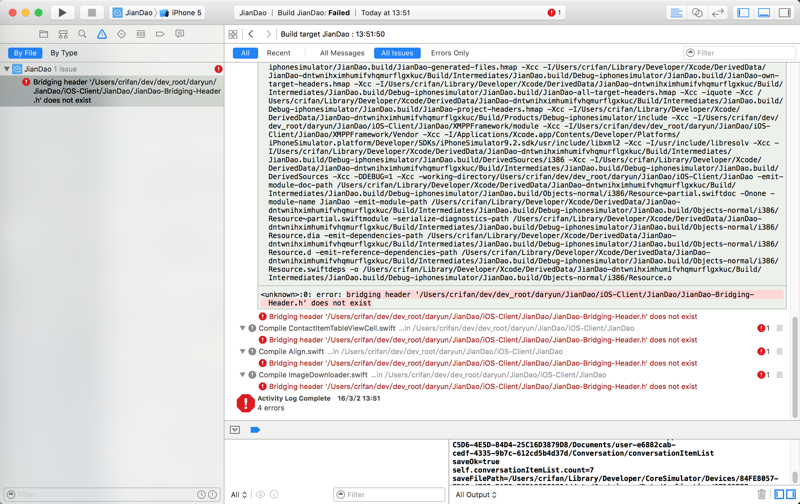This screenshot has height=504, width=800.
Task: Show only recent issues clock filter
Action: 202,495
